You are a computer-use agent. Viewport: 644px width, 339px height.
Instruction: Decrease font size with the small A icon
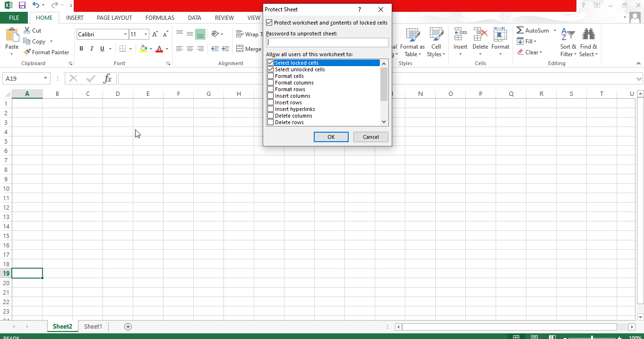point(165,34)
